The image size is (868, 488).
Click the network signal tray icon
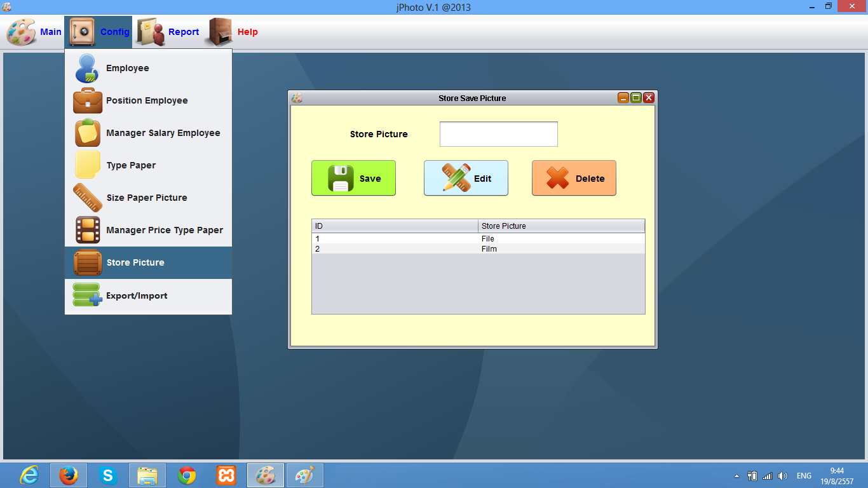(x=768, y=476)
